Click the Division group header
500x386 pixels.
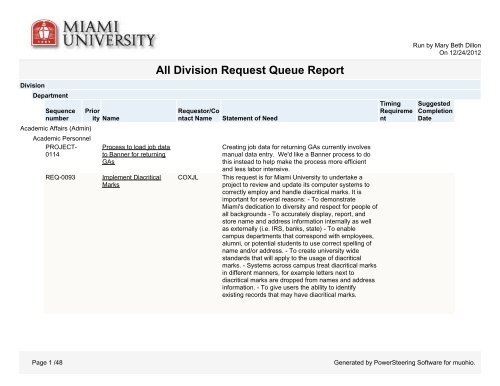pyautogui.click(x=32, y=85)
